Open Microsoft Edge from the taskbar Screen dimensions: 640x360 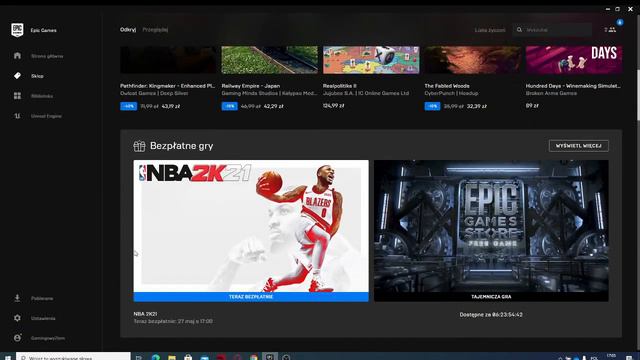coord(156,357)
